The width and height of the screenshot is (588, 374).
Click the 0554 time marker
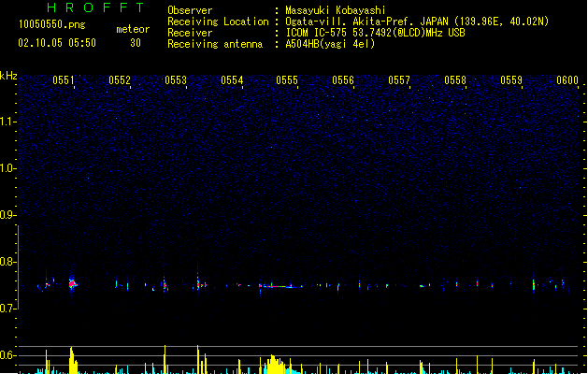click(232, 80)
